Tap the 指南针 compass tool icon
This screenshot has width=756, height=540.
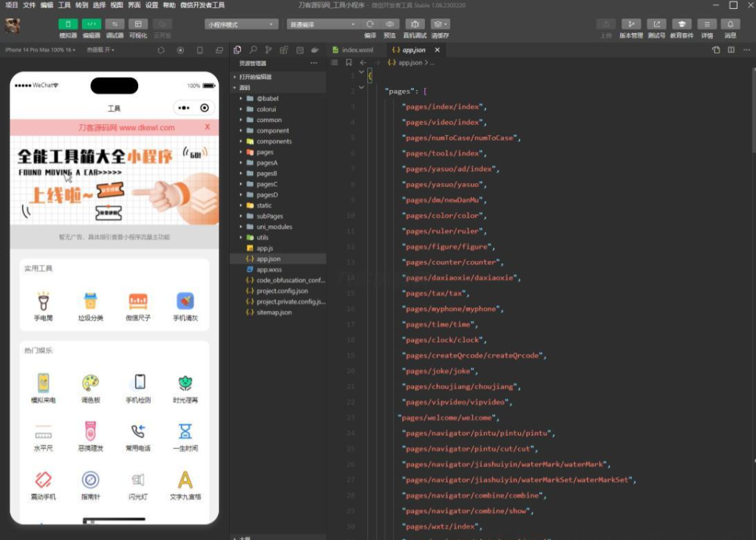tap(90, 480)
